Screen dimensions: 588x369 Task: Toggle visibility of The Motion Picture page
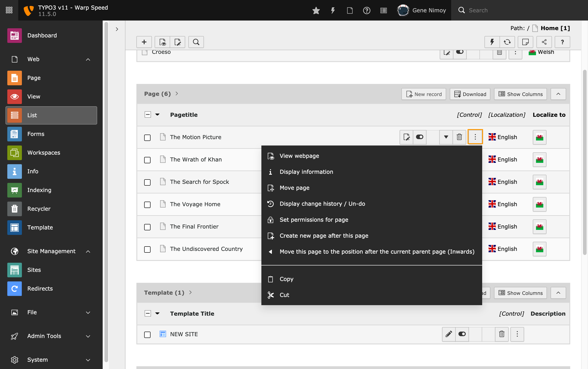pyautogui.click(x=420, y=137)
